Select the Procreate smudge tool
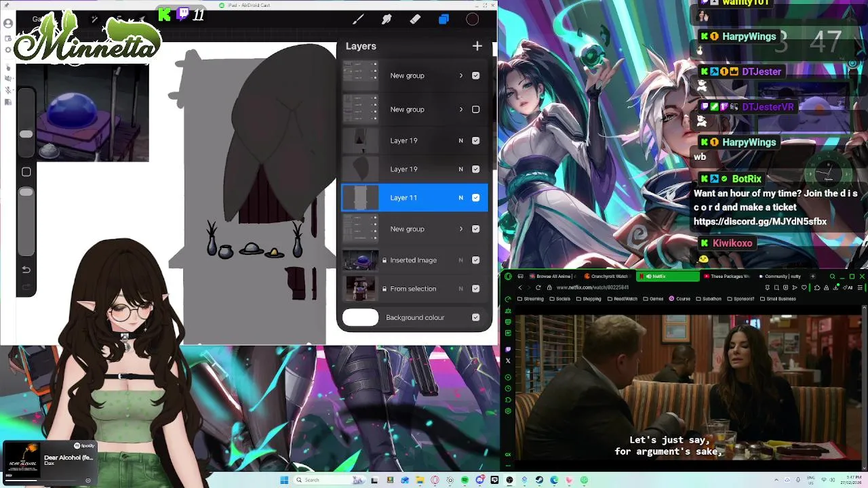Image resolution: width=868 pixels, height=488 pixels. [x=387, y=20]
